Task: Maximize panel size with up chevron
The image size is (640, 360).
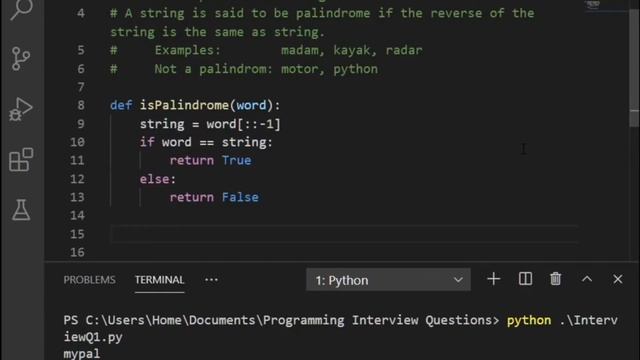Action: click(587, 279)
